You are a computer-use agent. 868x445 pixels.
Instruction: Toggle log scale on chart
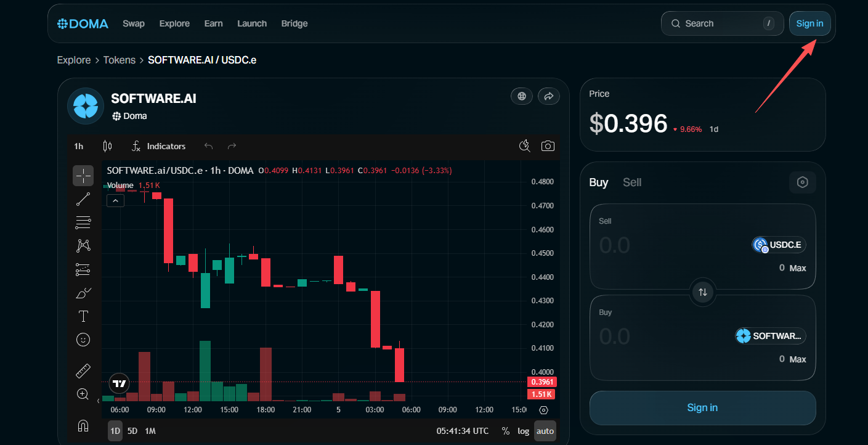523,431
